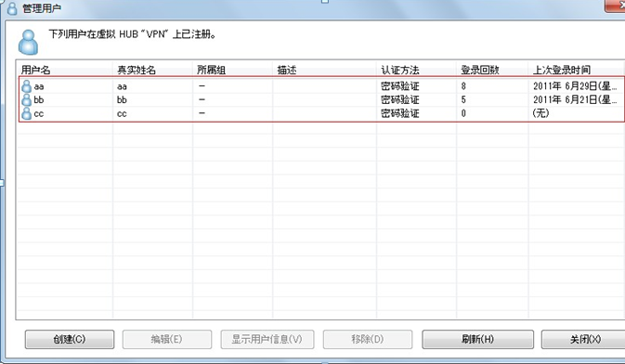Click the (无) last login cell
The height and width of the screenshot is (364, 625).
coord(540,113)
